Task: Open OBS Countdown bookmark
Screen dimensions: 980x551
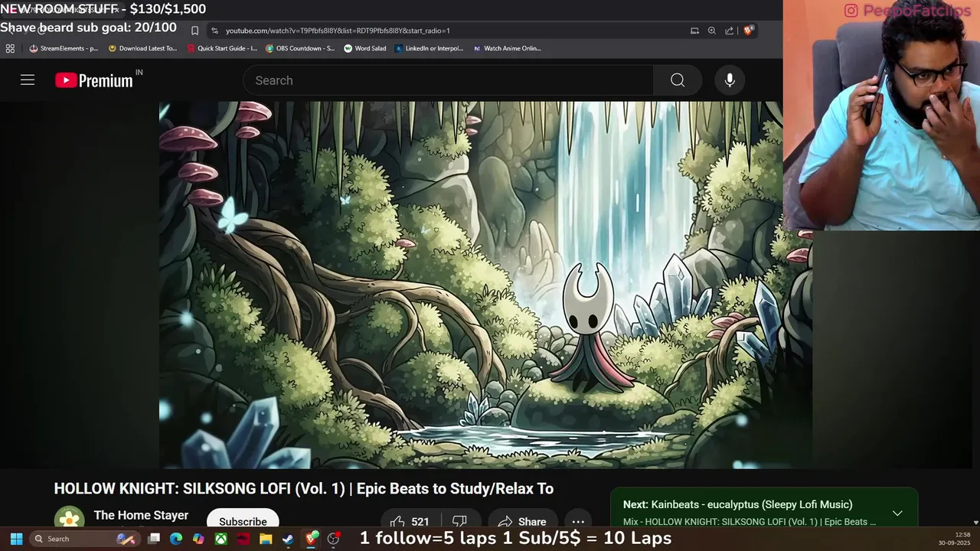Action: (x=300, y=48)
